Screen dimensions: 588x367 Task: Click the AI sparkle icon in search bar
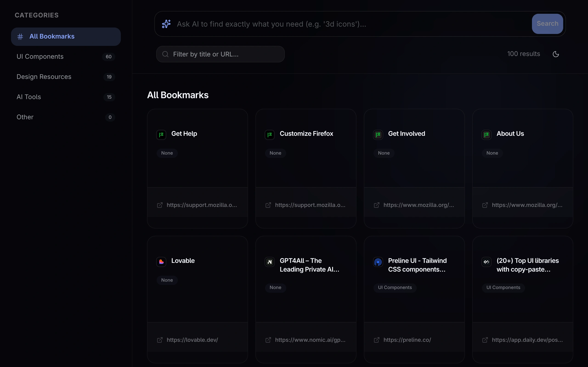tap(166, 24)
